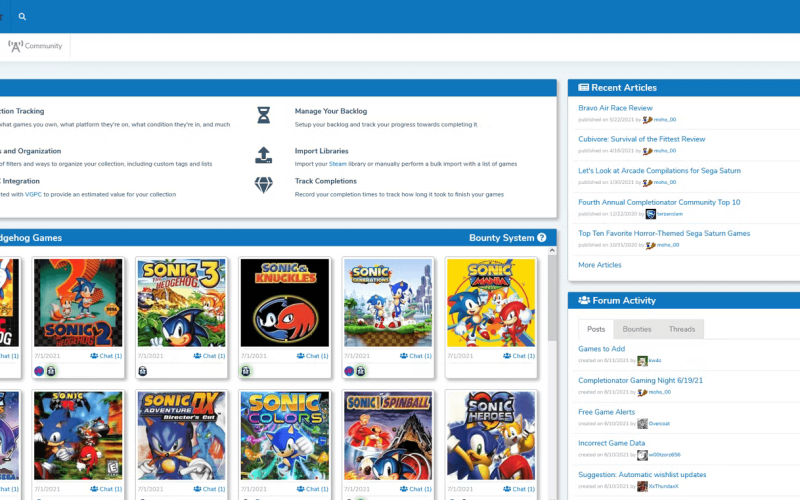This screenshot has width=800, height=500.
Task: Open Chat on Sonic Generations card
Action: pos(416,356)
